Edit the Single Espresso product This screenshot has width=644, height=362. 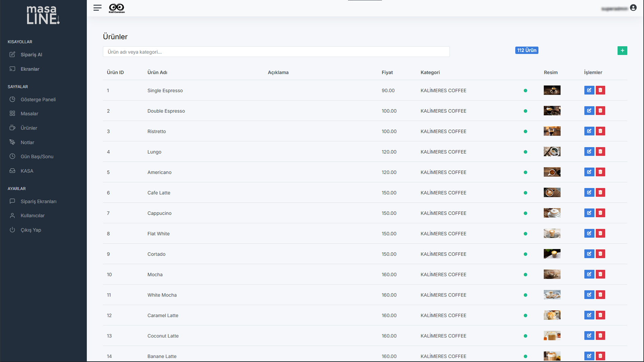coord(589,90)
